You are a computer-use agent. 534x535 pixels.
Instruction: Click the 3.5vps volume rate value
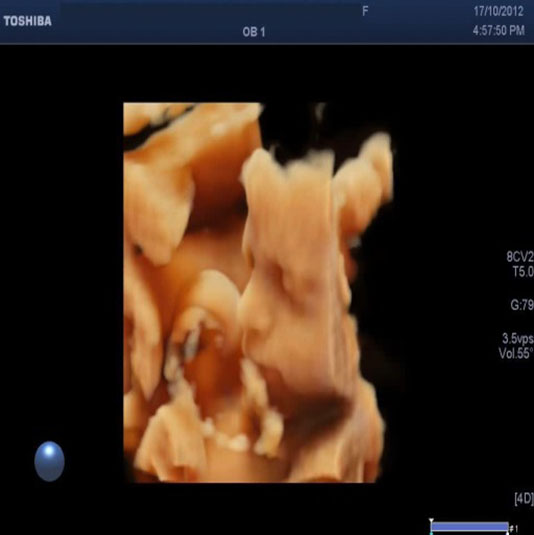pyautogui.click(x=518, y=338)
